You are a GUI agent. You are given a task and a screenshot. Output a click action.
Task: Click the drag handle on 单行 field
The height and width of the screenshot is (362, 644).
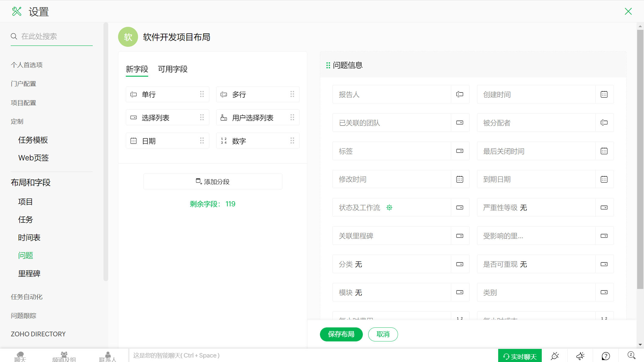tap(202, 94)
